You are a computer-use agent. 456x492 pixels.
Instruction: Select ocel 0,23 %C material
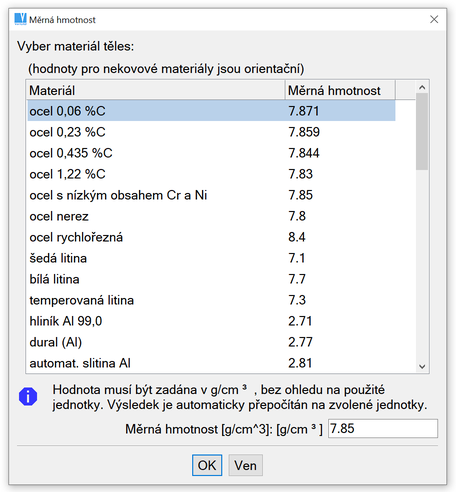[211, 132]
